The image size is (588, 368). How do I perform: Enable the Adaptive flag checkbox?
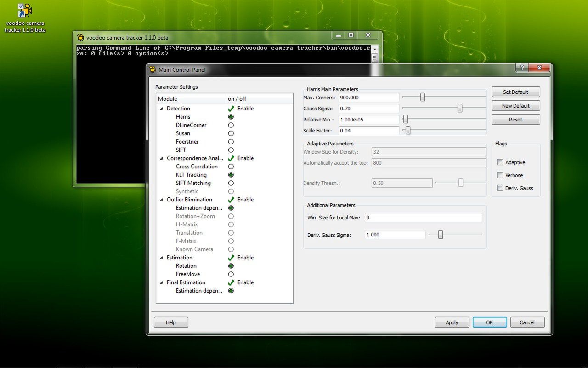pos(500,162)
